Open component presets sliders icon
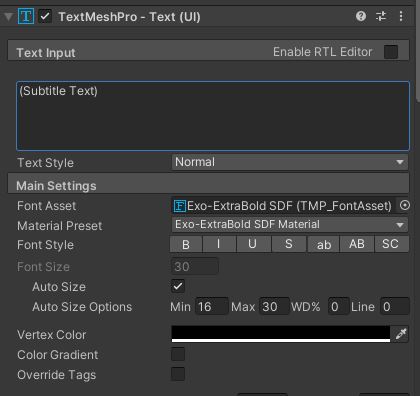The image size is (420, 396). [381, 16]
